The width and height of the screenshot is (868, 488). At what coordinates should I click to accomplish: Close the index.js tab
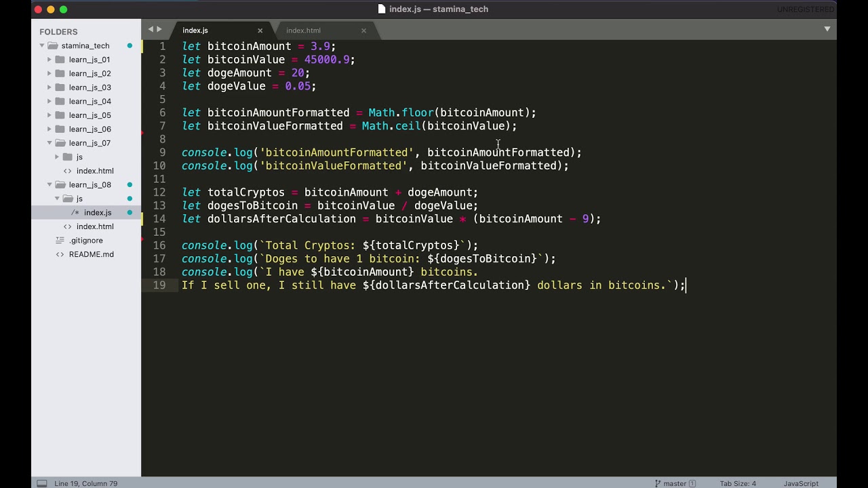coord(260,30)
